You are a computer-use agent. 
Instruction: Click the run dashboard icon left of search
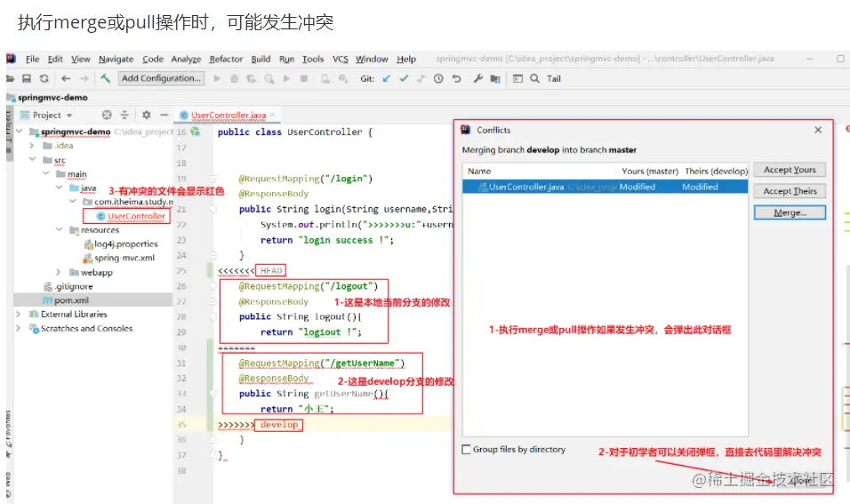pyautogui.click(x=517, y=78)
